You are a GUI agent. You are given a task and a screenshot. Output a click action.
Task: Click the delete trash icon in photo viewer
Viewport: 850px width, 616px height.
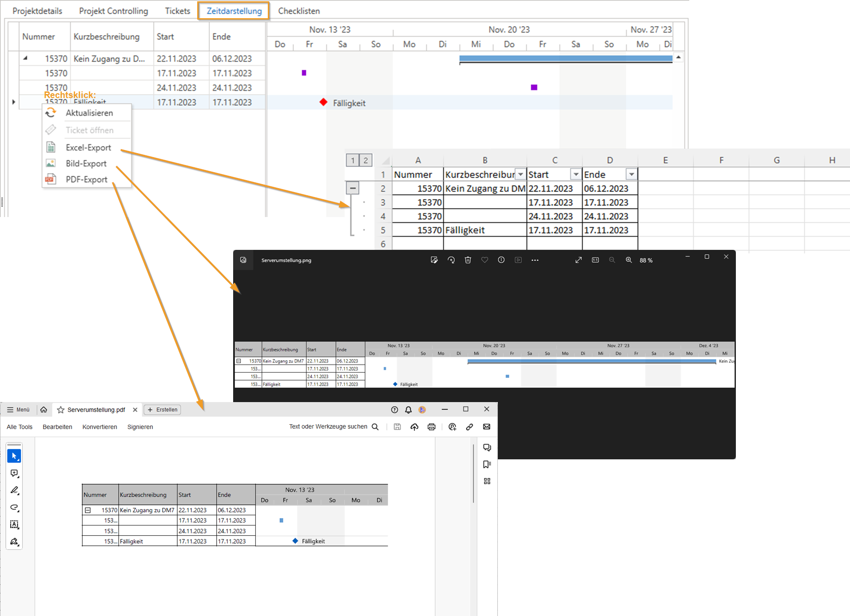[468, 260]
